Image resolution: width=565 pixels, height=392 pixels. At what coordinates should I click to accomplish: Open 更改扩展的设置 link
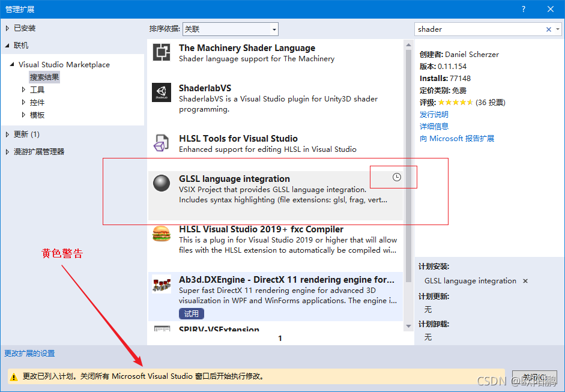(x=29, y=354)
